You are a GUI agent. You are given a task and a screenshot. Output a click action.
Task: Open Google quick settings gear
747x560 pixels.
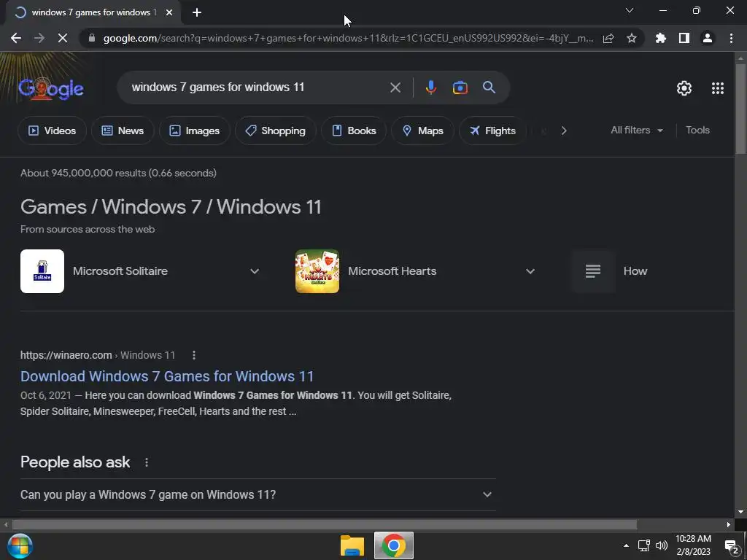(684, 88)
